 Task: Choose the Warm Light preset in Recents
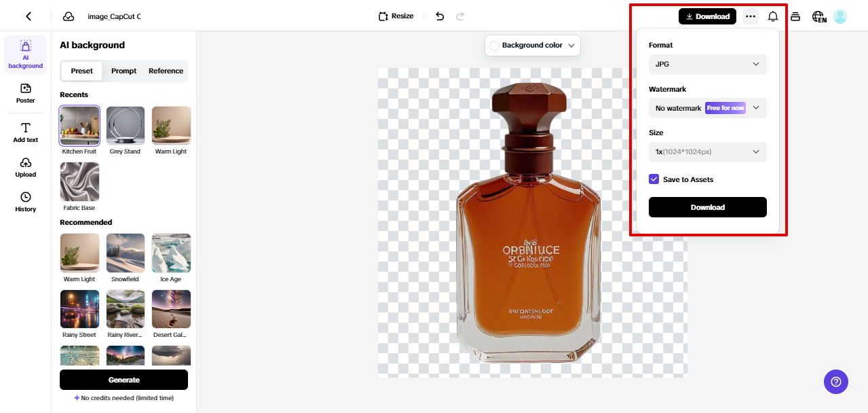point(171,126)
